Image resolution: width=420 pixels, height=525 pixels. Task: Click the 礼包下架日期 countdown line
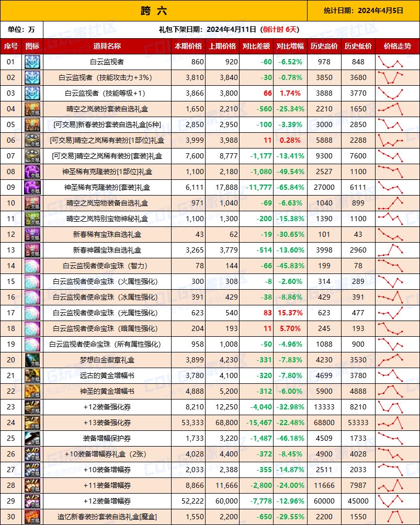click(229, 29)
